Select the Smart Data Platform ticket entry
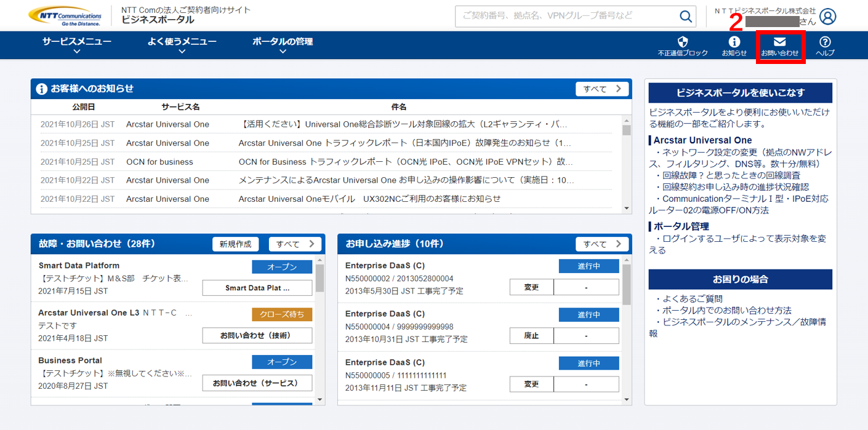The width and height of the screenshot is (868, 430). pos(79,266)
